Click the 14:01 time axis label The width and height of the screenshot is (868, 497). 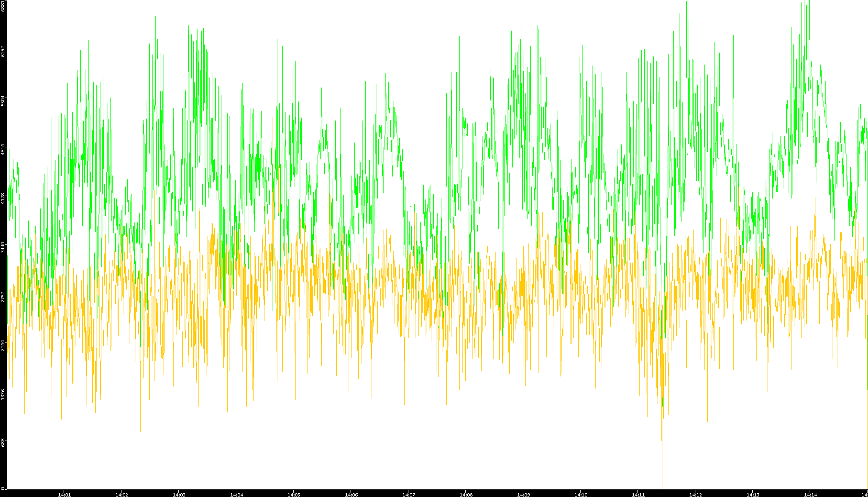64,494
